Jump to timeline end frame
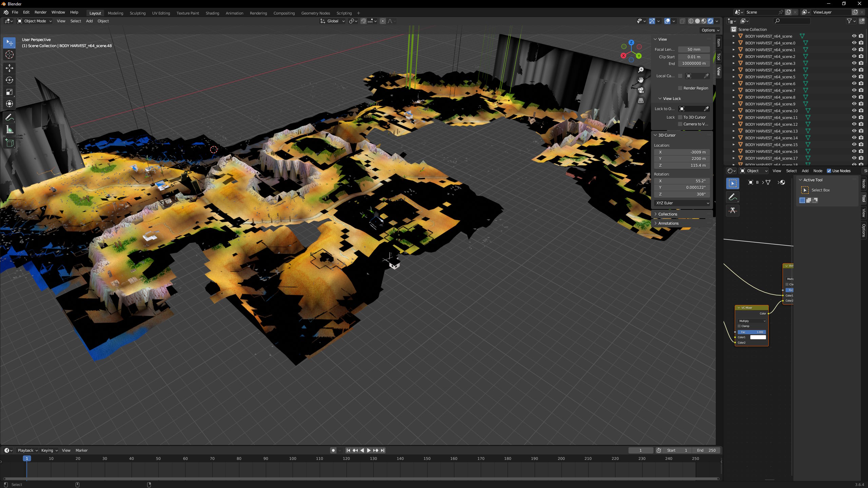Screen dimensions: 868x488 (382, 450)
